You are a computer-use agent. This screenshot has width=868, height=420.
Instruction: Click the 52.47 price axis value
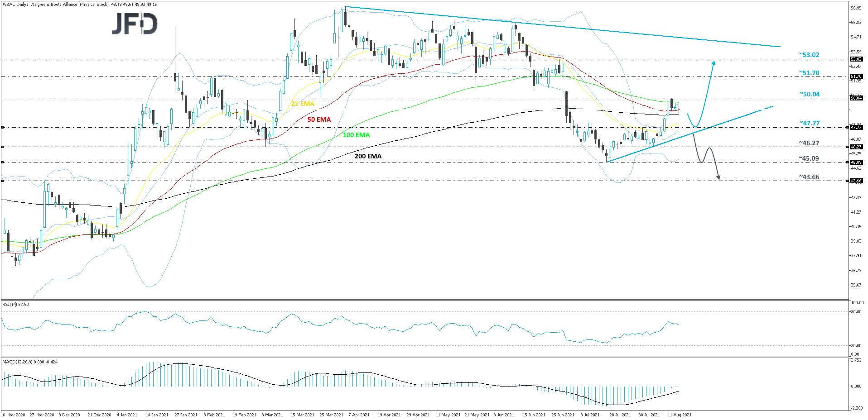pyautogui.click(x=856, y=67)
